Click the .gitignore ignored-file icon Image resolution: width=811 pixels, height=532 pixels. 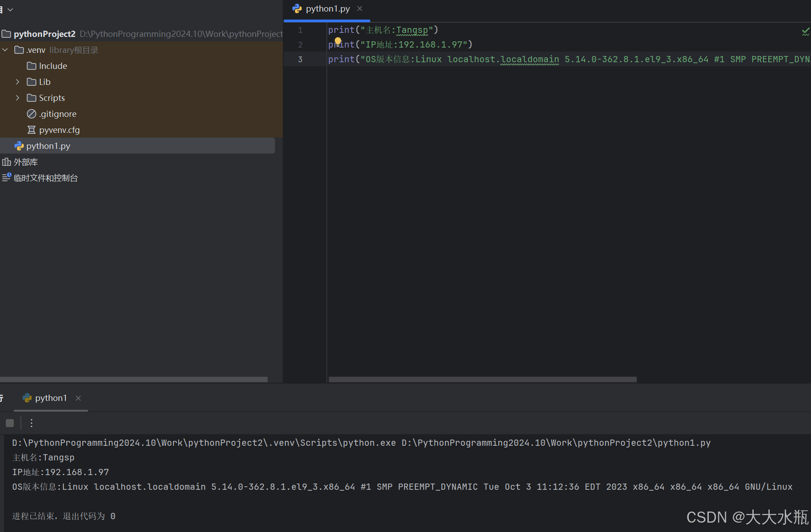[31, 113]
